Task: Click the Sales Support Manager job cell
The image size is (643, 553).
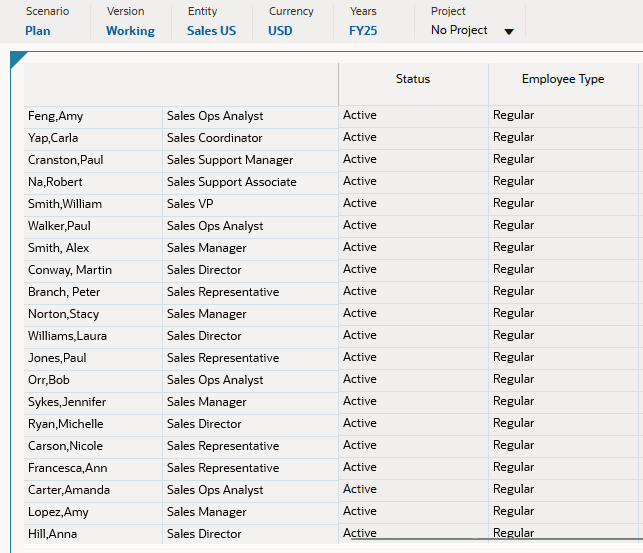Action: [251, 161]
